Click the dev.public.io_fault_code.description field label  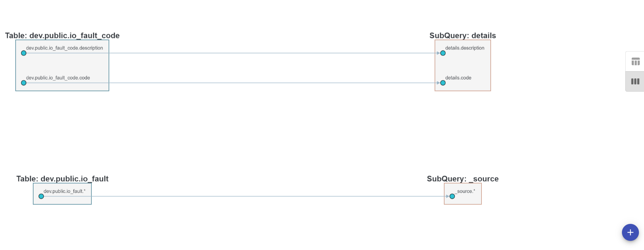[x=64, y=48]
